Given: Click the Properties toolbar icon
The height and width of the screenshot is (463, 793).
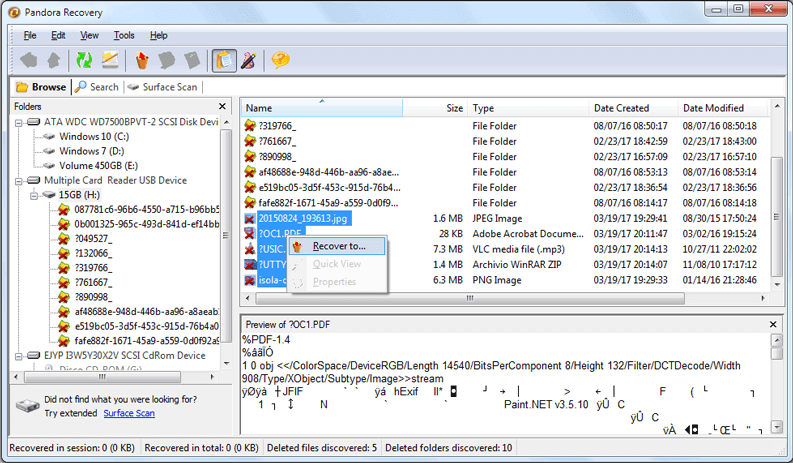Looking at the screenshot, I should [192, 60].
